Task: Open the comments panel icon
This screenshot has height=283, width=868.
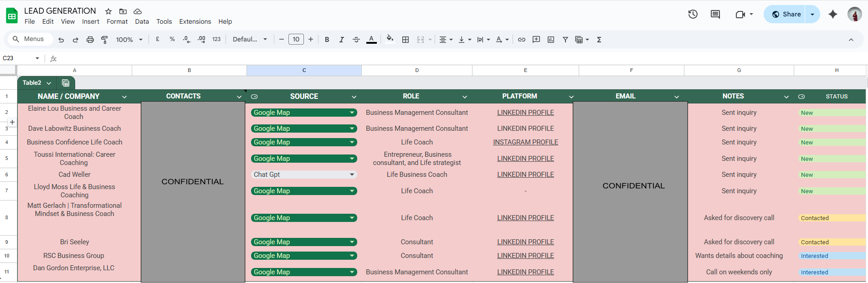Action: coord(715,14)
